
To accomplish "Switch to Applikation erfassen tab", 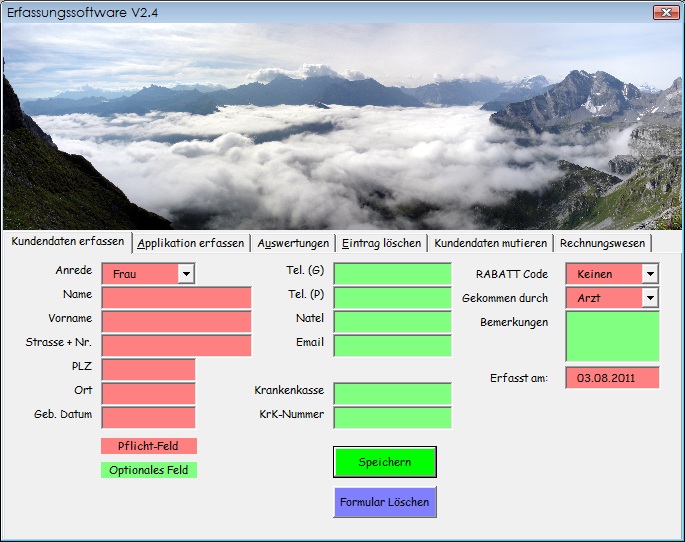I will point(191,244).
